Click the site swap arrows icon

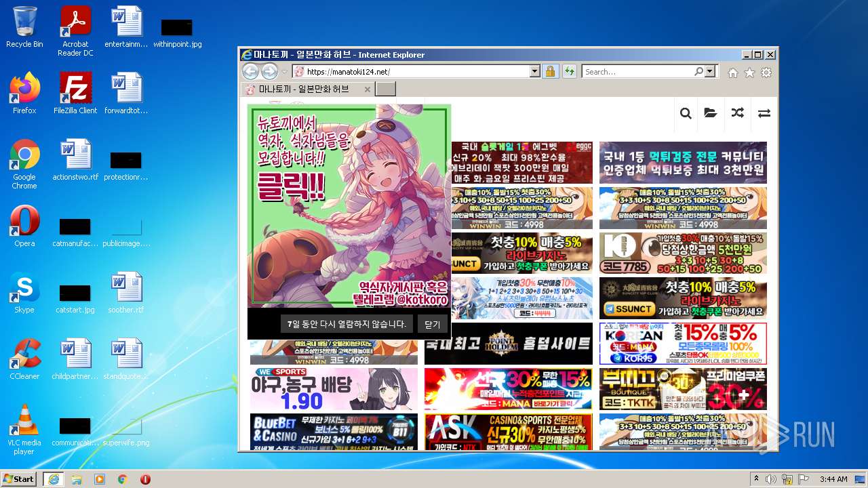click(764, 113)
